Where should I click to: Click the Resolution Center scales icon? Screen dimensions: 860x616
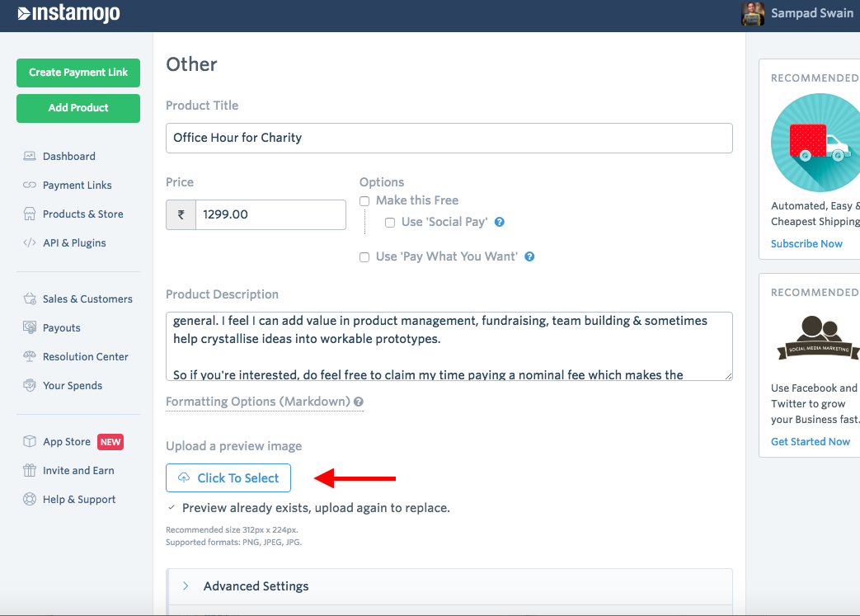[x=30, y=357]
